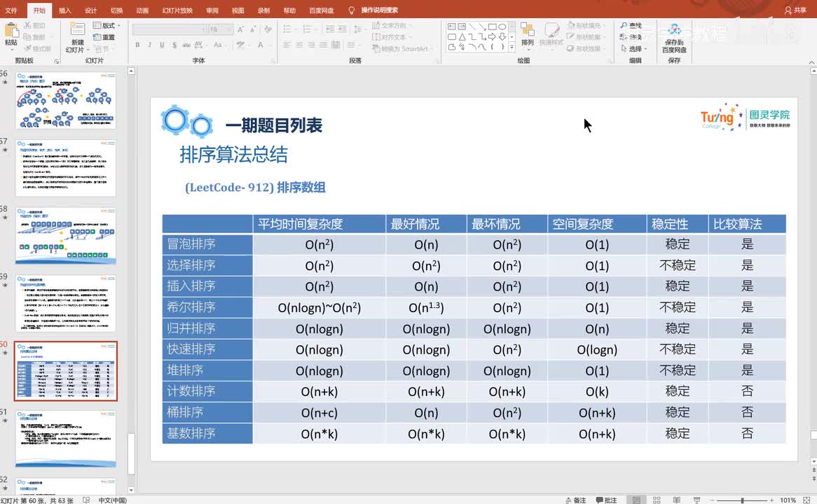The width and height of the screenshot is (817, 504).
Task: Open Shape Fill (形状填充) dropdown
Action: [586, 25]
